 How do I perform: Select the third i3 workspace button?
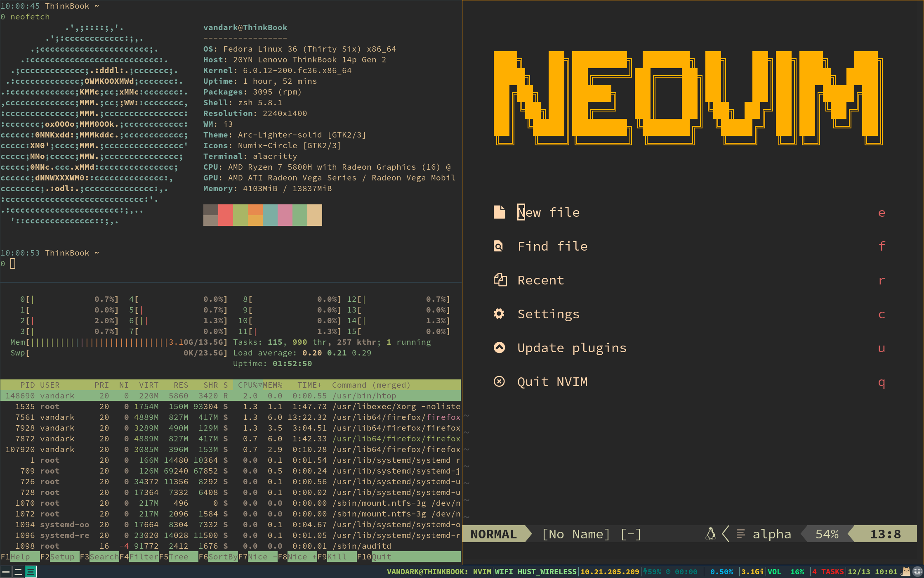pos(31,572)
